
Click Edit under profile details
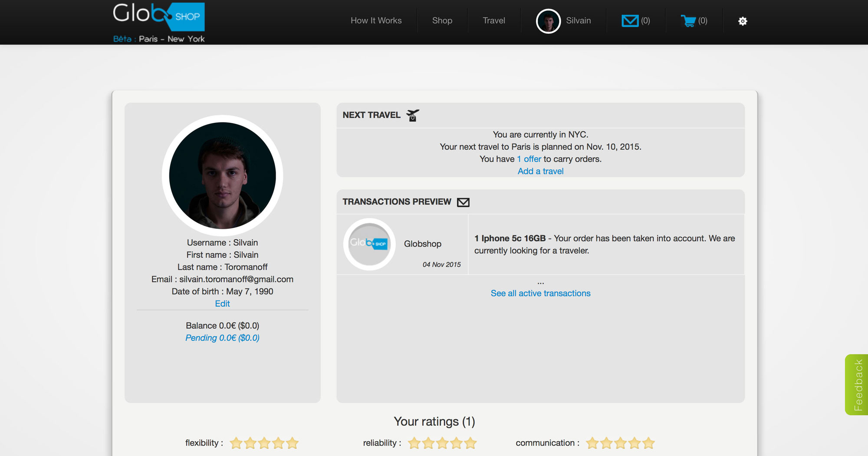222,304
